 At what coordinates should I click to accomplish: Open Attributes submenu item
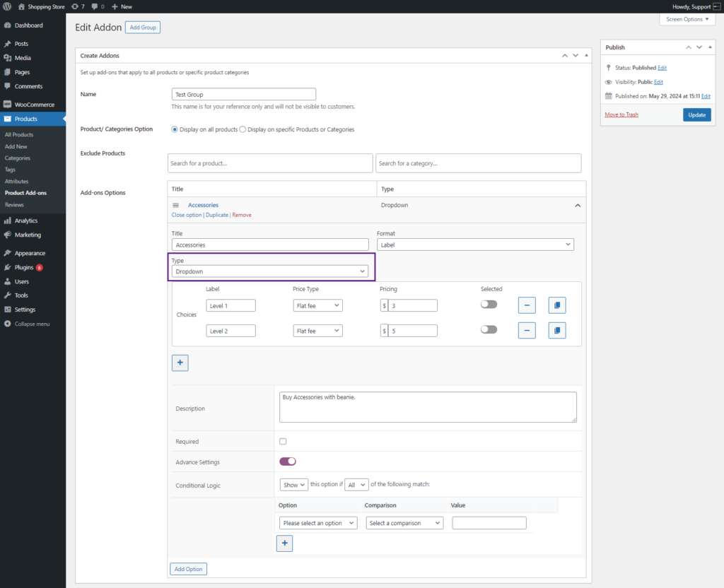point(17,182)
